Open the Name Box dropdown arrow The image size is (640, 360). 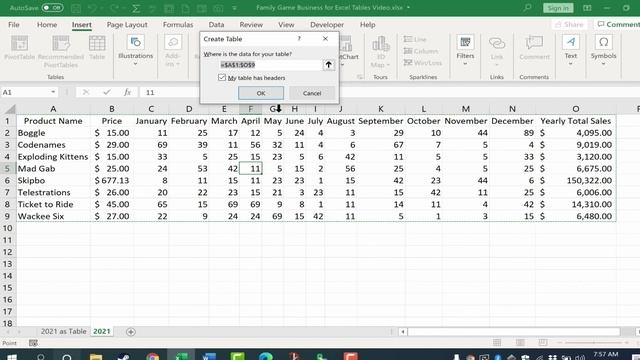pyautogui.click(x=53, y=92)
